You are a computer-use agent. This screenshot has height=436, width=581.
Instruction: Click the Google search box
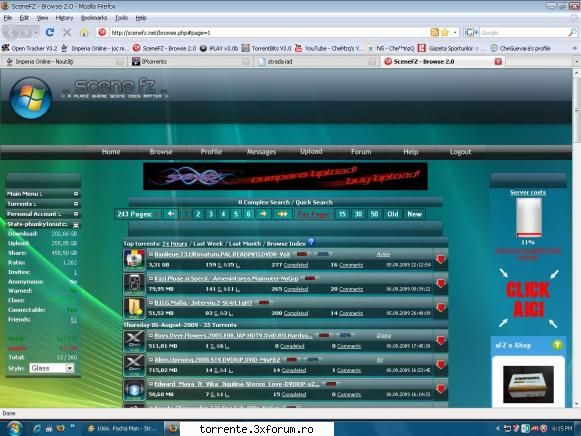[x=523, y=33]
